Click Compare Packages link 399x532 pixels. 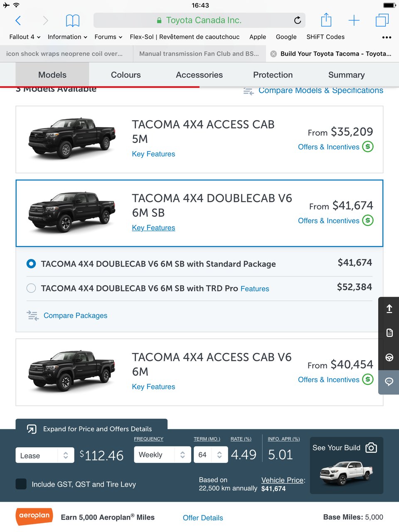click(75, 315)
